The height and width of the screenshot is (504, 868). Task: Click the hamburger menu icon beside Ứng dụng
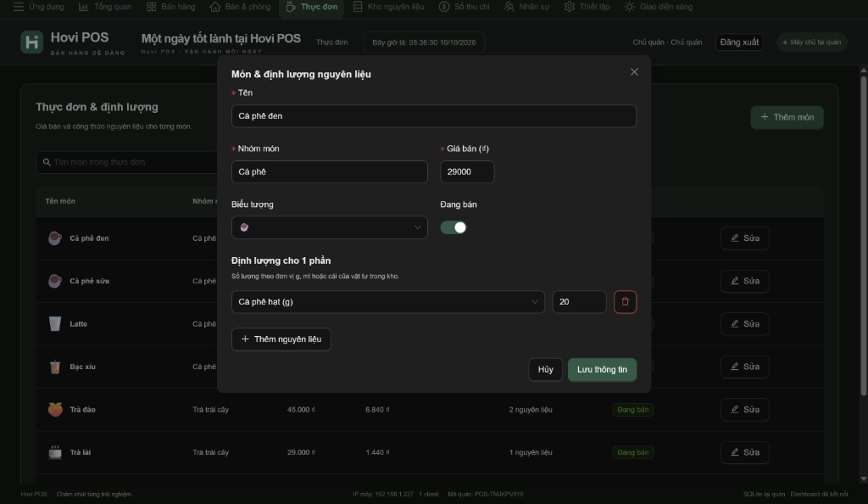[19, 7]
